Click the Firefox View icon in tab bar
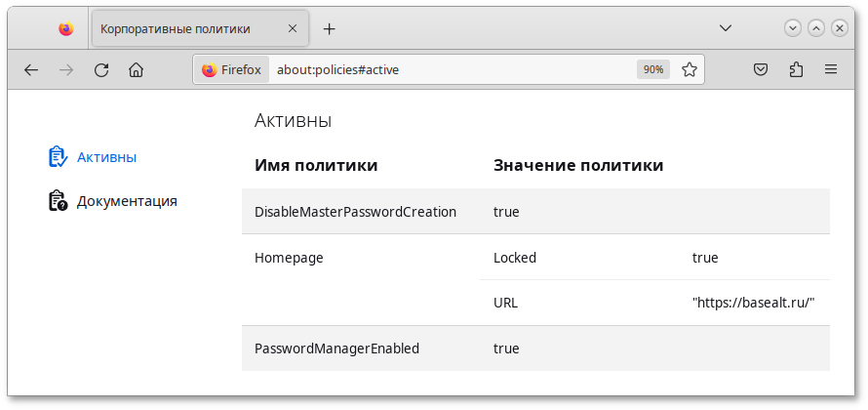Screen dimensions: 868x410 (x=66, y=29)
